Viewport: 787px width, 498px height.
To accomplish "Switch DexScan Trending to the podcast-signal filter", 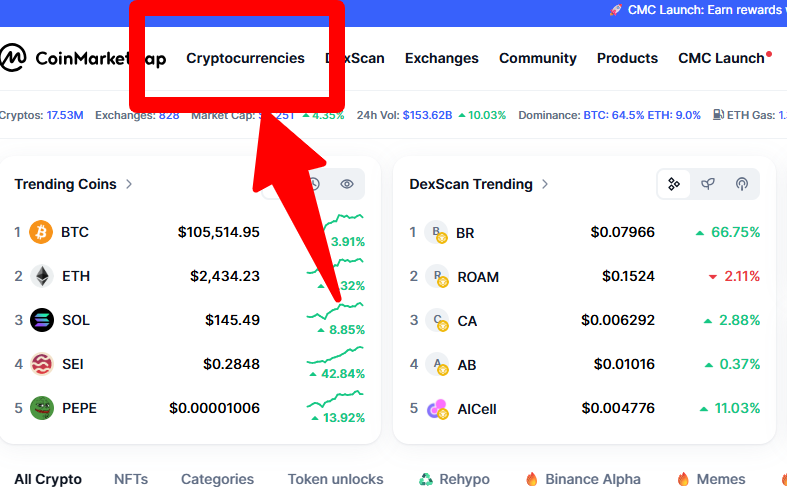I will tap(742, 184).
